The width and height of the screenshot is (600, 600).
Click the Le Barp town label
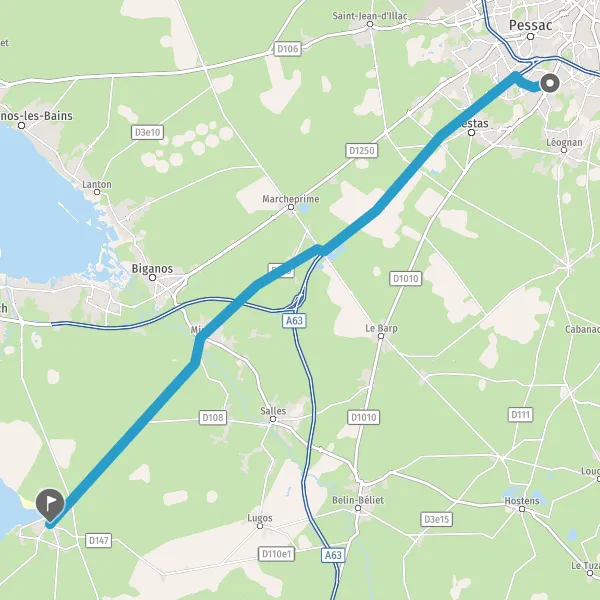point(381,328)
